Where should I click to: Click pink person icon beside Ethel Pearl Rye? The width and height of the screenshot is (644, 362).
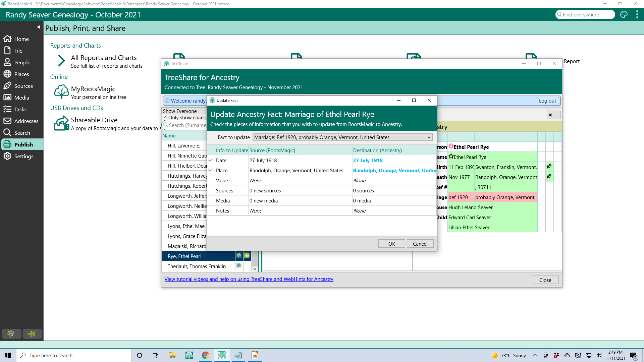point(451,146)
